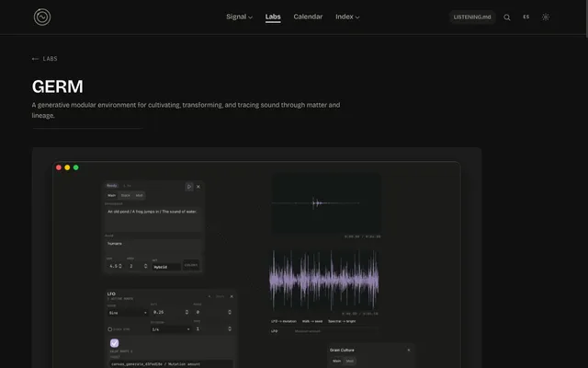Switch language with the ES button
Viewport: 588px width, 368px height.
coord(526,17)
